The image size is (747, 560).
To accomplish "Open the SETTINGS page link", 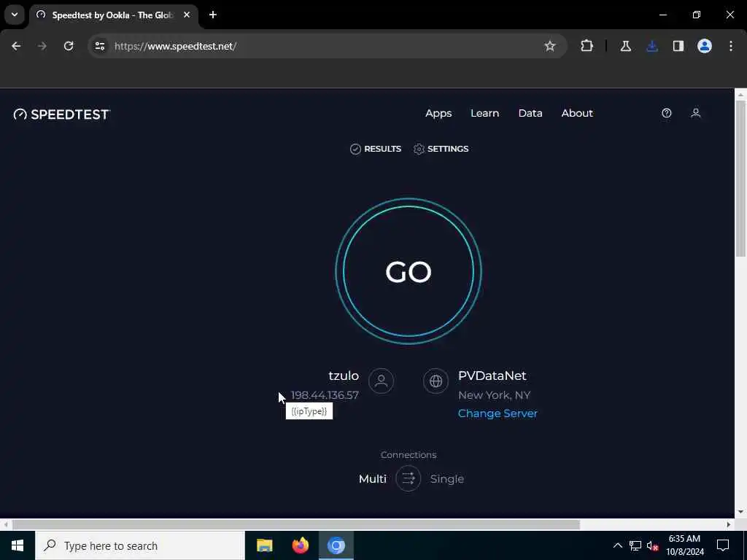I will pyautogui.click(x=448, y=149).
